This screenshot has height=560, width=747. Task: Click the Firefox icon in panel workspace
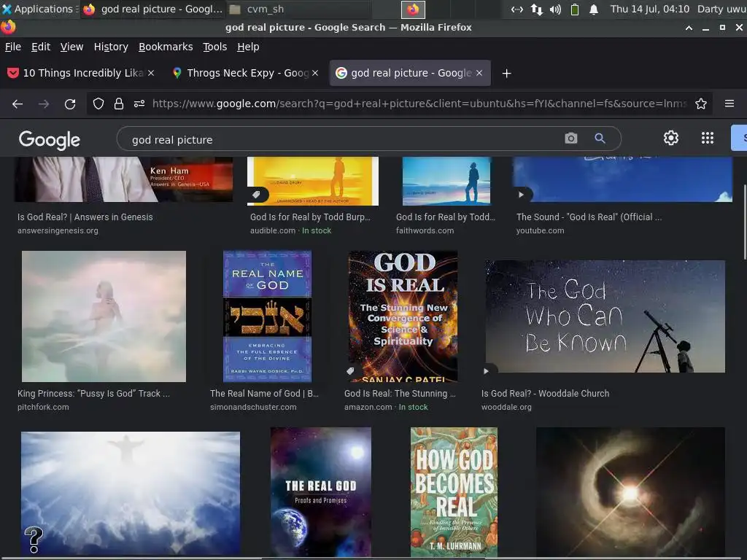pyautogui.click(x=413, y=9)
